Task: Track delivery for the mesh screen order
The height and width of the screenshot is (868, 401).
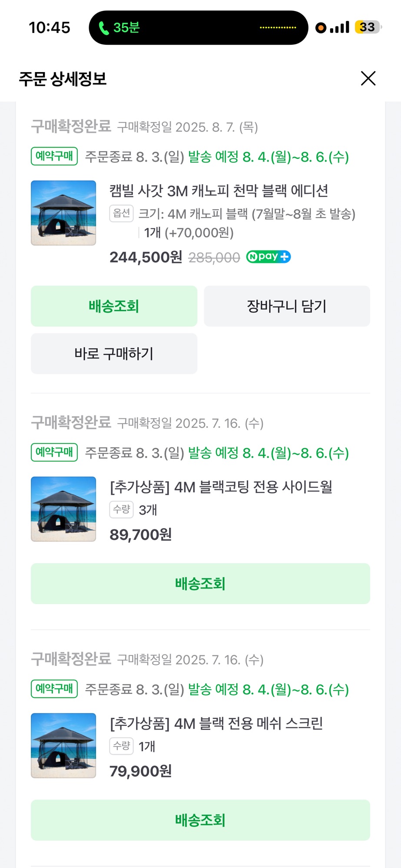Action: pos(200,820)
